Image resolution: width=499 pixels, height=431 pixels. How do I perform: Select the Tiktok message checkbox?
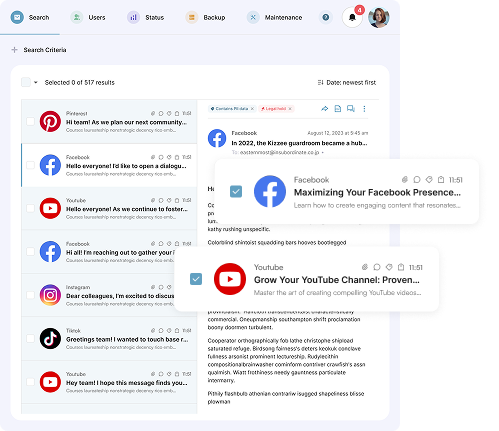click(30, 338)
